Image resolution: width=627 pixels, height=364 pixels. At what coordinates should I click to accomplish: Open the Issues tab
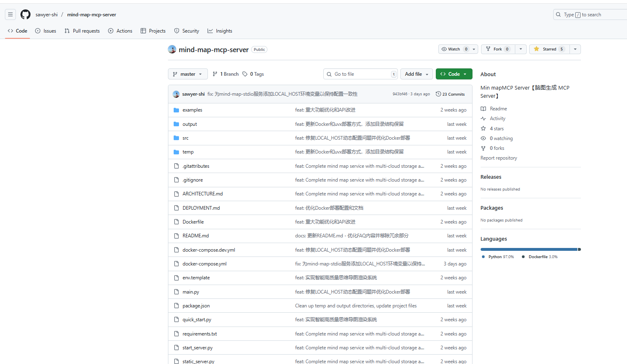[x=46, y=31]
